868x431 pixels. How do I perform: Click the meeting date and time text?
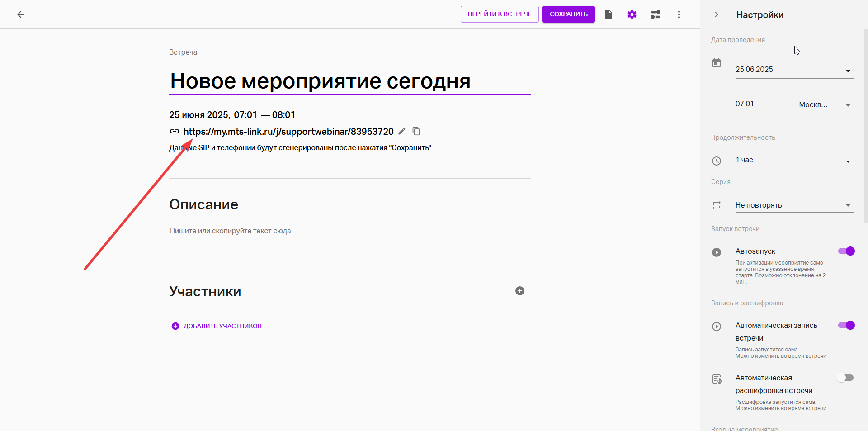point(232,115)
